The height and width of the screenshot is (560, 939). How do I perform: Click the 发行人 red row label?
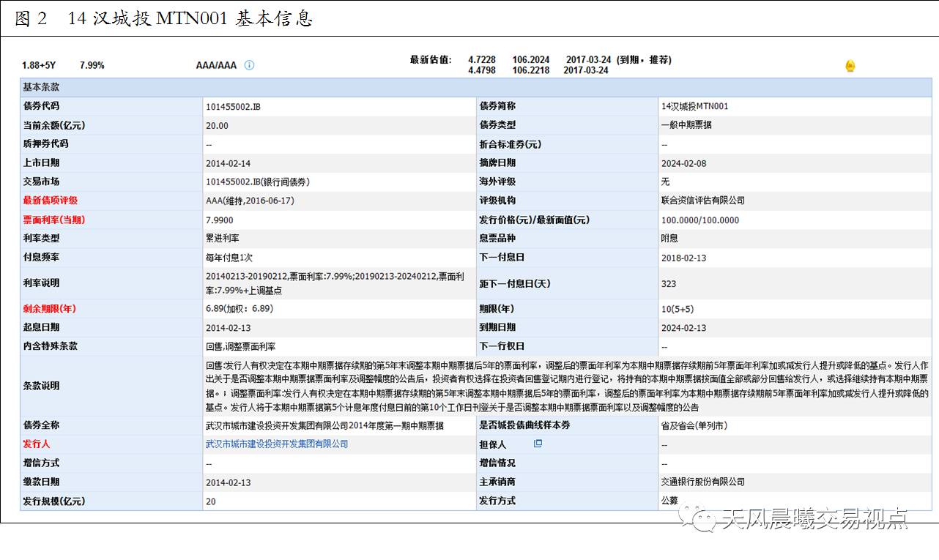coord(35,444)
